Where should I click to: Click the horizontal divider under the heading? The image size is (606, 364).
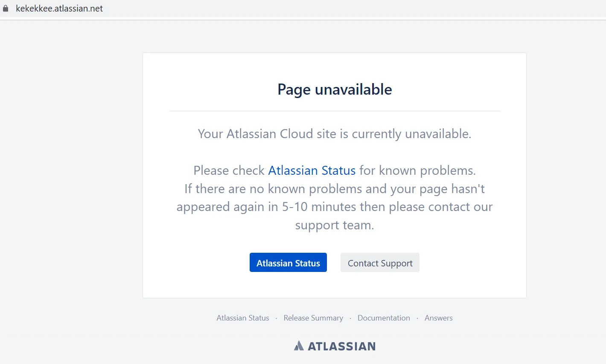tap(334, 110)
